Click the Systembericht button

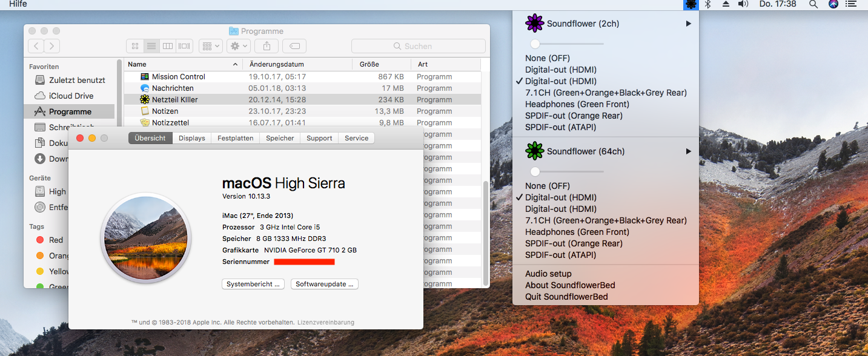[x=253, y=284]
